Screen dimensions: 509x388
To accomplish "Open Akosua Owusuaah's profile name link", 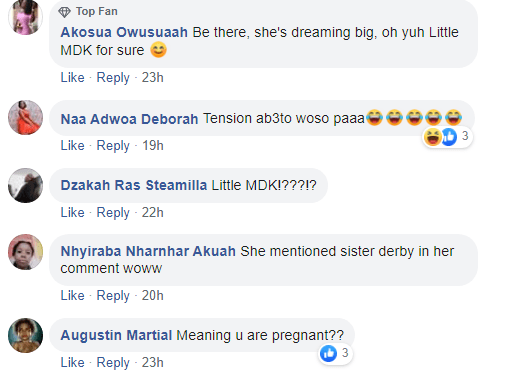I will (x=124, y=32).
